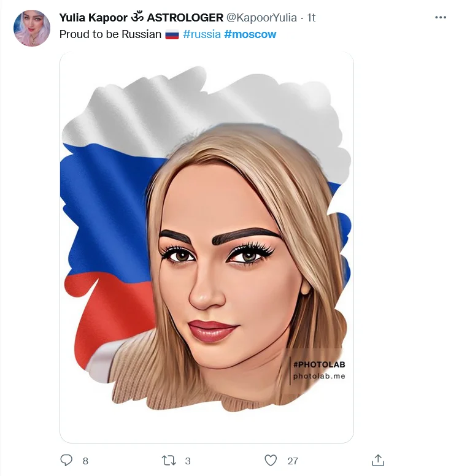Click the #russia hashtag
This screenshot has height=476, width=459.
tap(201, 34)
